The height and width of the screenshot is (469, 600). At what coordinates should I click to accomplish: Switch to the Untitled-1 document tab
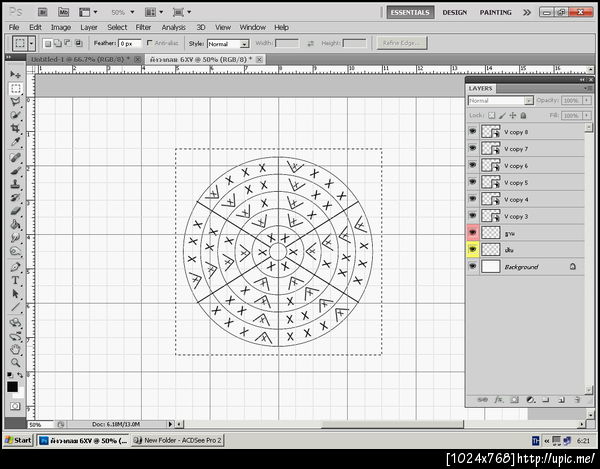tap(80, 59)
